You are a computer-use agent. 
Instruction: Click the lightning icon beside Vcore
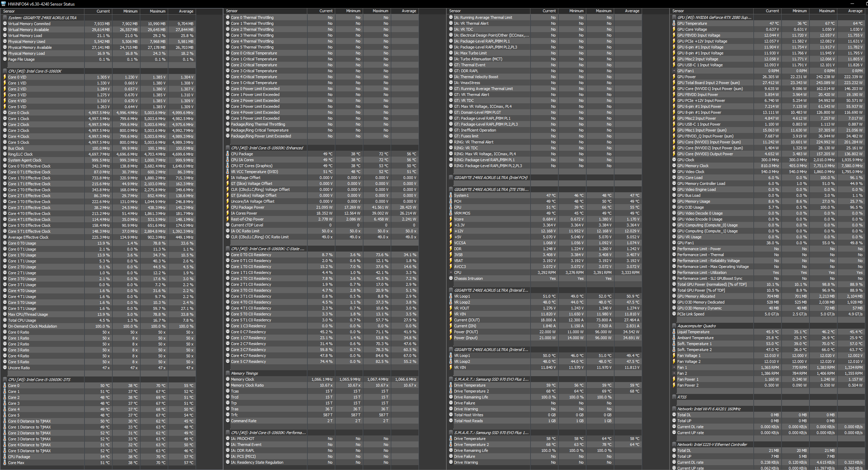[451, 219]
